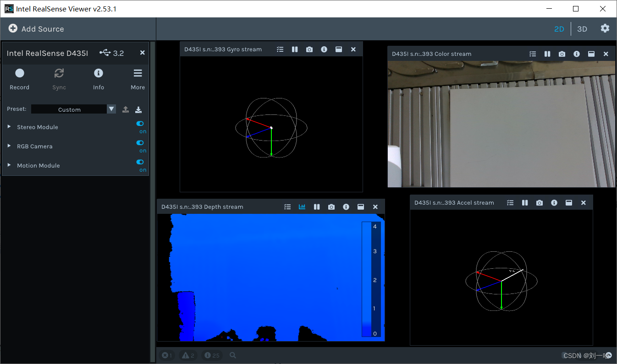
Task: Open Gyro stream options list icon
Action: [x=280, y=49]
